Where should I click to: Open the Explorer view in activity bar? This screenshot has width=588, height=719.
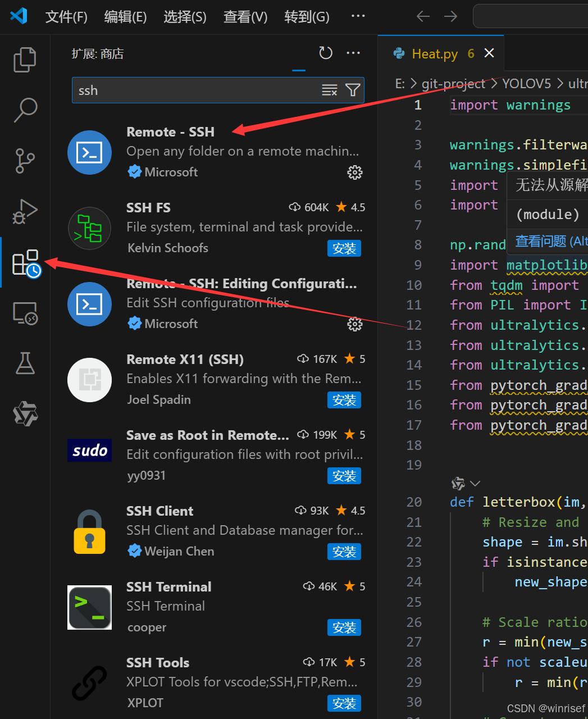point(25,60)
